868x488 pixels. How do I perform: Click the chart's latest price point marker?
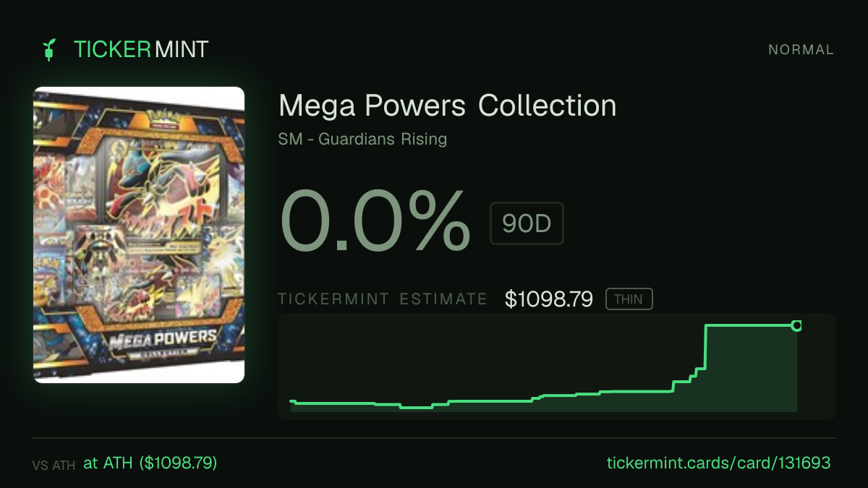pyautogui.click(x=796, y=326)
